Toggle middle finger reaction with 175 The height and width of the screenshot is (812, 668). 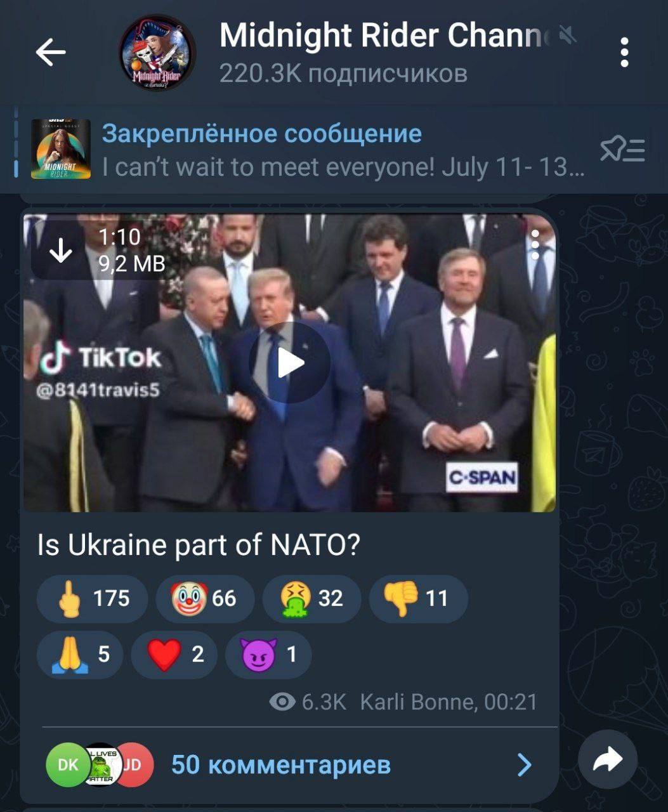(x=93, y=598)
